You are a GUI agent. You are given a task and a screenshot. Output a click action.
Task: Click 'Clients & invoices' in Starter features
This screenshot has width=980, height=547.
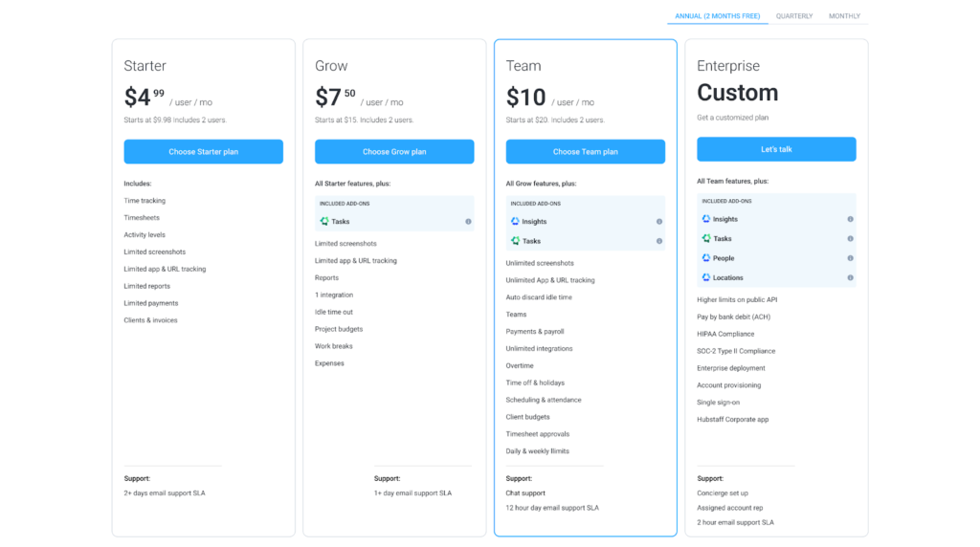[x=150, y=320]
